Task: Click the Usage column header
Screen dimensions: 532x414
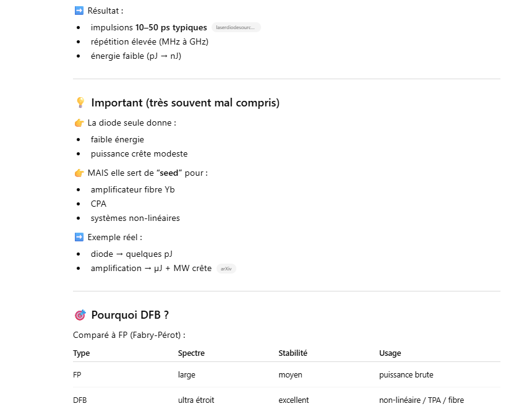Action: [390, 353]
